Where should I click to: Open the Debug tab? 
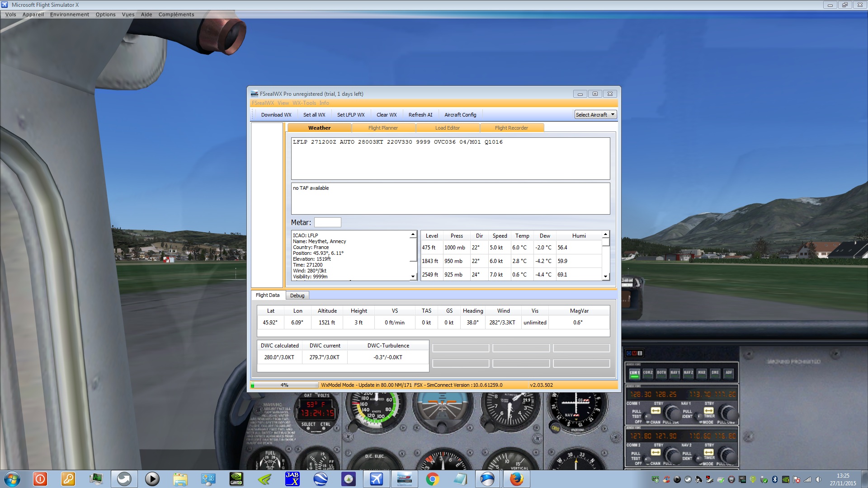(297, 296)
